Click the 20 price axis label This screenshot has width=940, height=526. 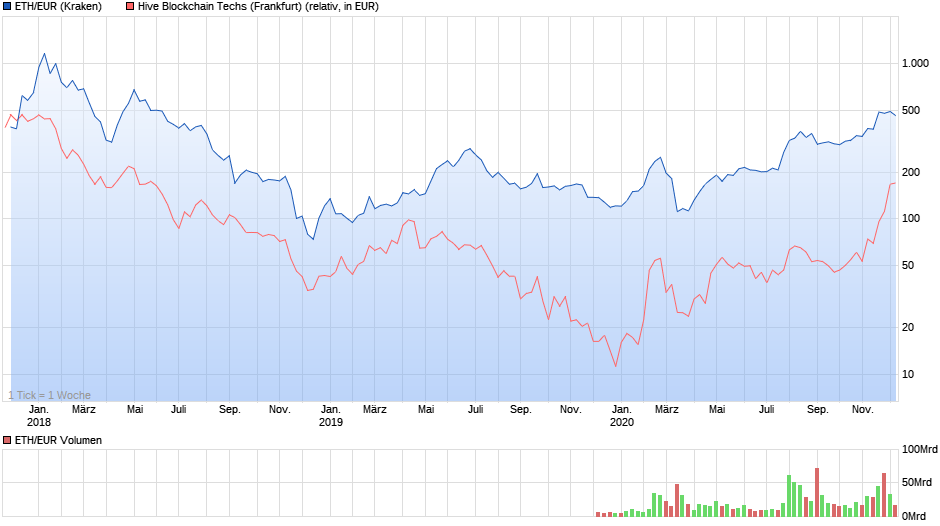point(908,327)
